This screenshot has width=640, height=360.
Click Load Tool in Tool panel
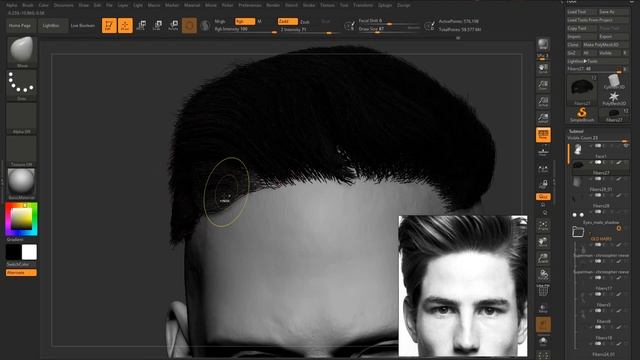tap(581, 12)
